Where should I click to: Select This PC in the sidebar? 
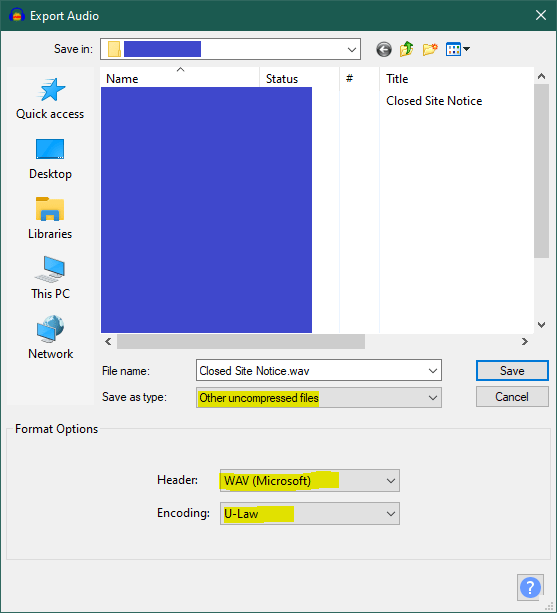click(x=50, y=278)
